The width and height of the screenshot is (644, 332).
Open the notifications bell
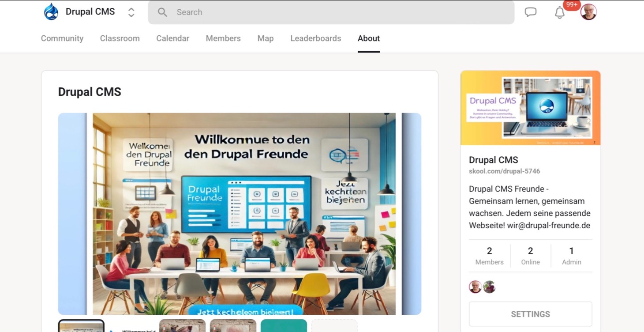[x=560, y=12]
